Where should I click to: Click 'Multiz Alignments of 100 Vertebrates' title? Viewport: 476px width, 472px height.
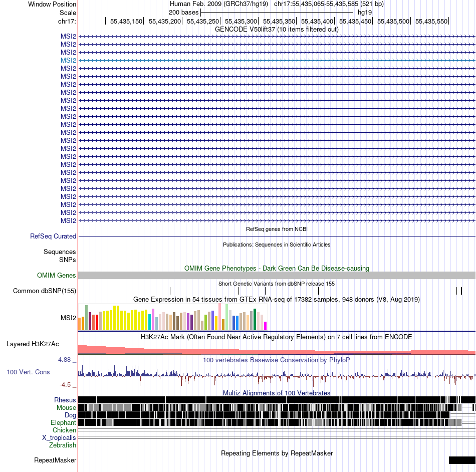277,393
